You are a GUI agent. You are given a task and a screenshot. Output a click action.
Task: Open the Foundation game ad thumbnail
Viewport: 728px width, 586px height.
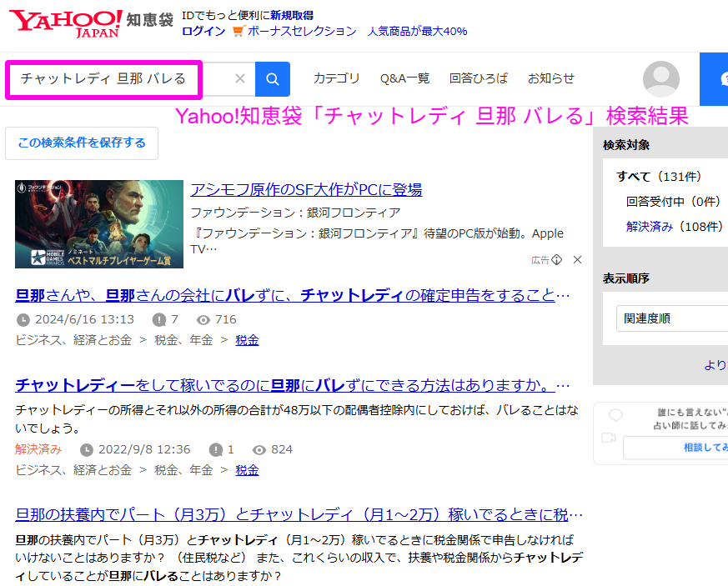click(x=99, y=224)
